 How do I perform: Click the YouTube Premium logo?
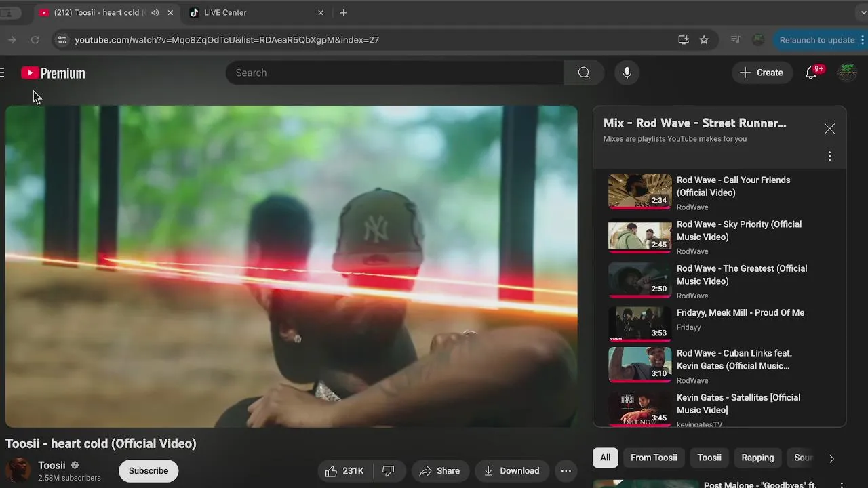[x=53, y=73]
